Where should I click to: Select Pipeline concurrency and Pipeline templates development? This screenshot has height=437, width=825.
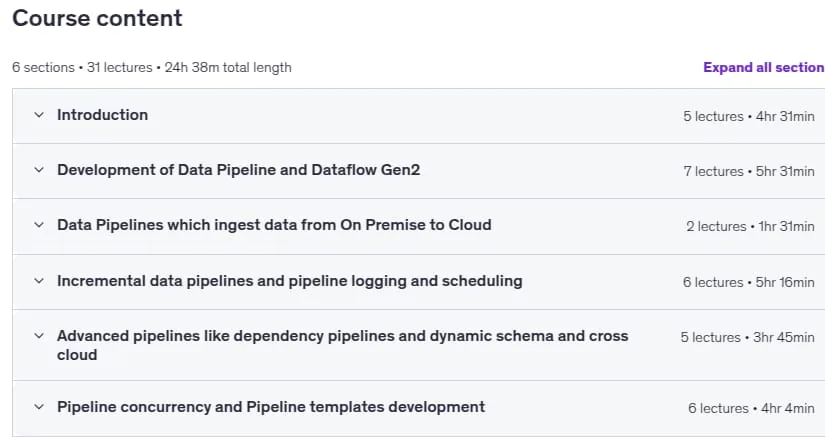click(x=271, y=407)
